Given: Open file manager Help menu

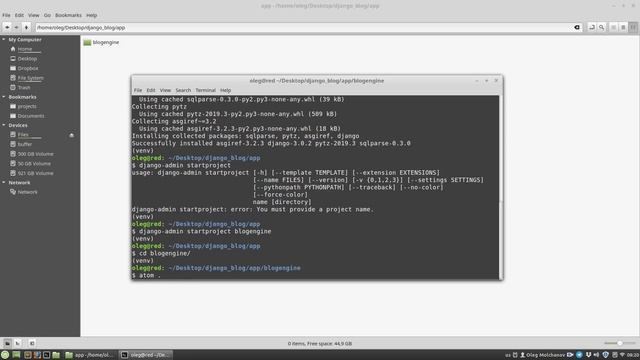Looking at the screenshot, I should coord(91,15).
